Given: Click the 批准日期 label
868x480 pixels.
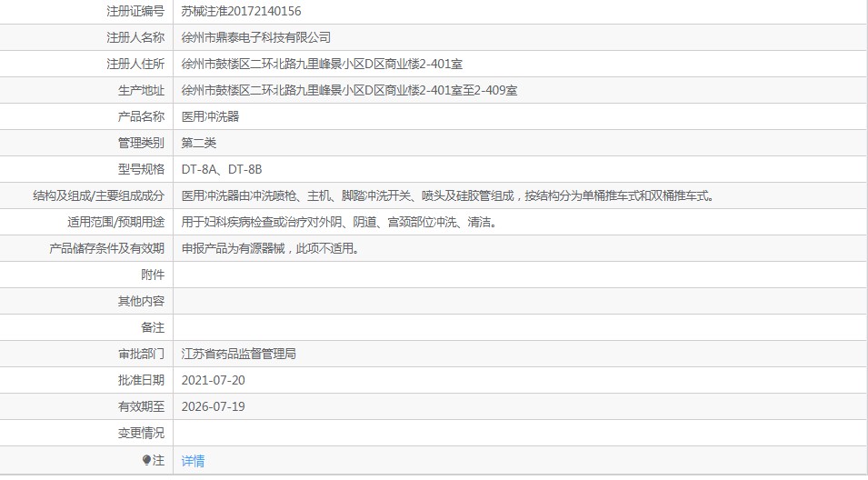Looking at the screenshot, I should click(141, 380).
